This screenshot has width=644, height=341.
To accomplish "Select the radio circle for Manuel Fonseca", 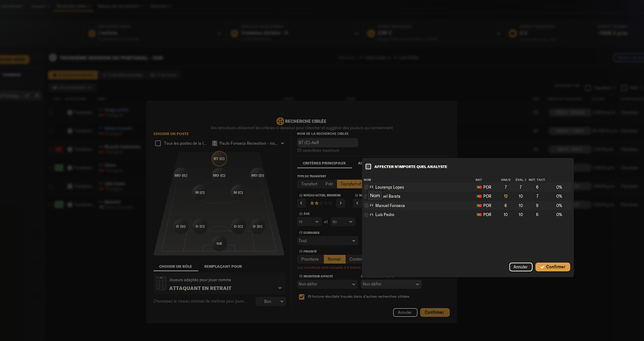I will [x=366, y=206].
